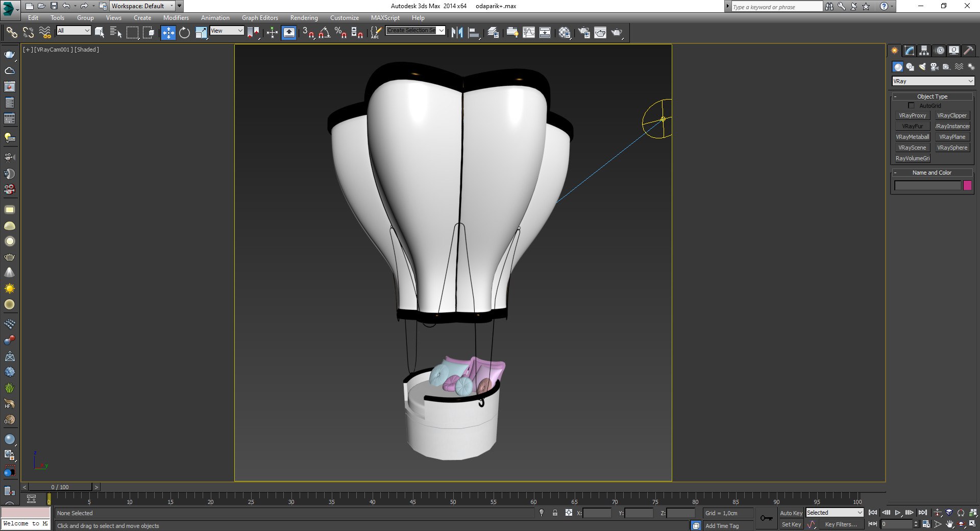
Task: Open the Rendering menu
Action: [304, 18]
